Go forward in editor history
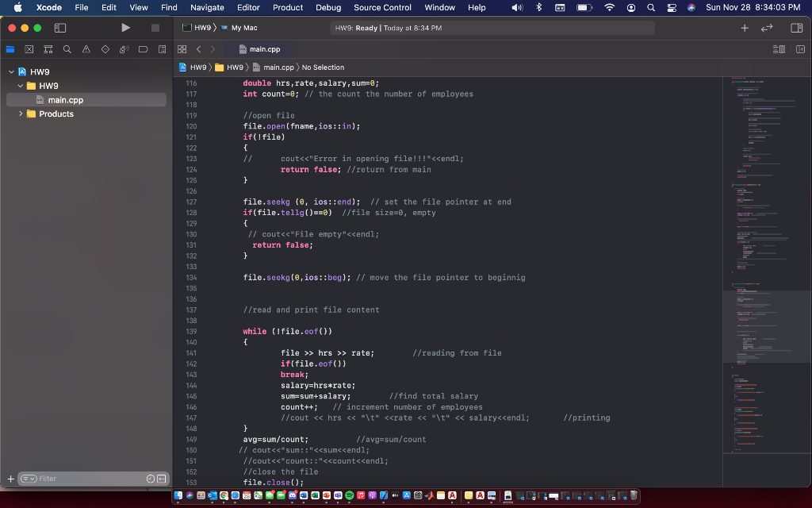 (213, 49)
